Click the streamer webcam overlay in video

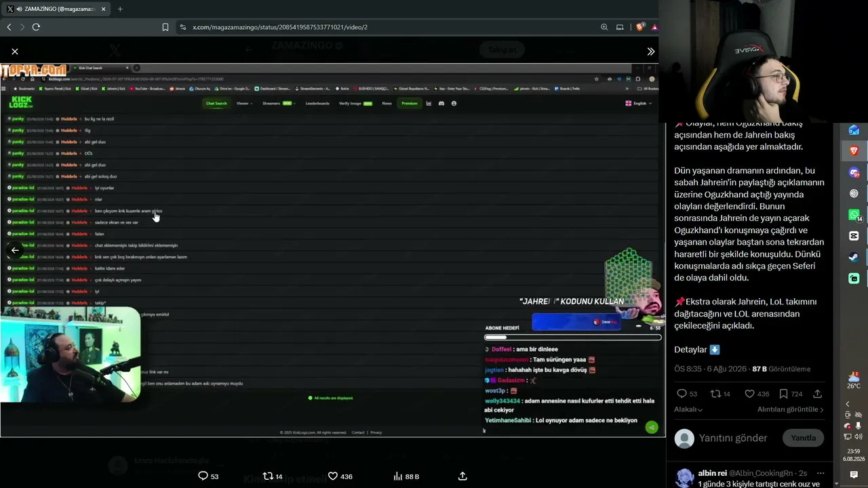point(71,354)
